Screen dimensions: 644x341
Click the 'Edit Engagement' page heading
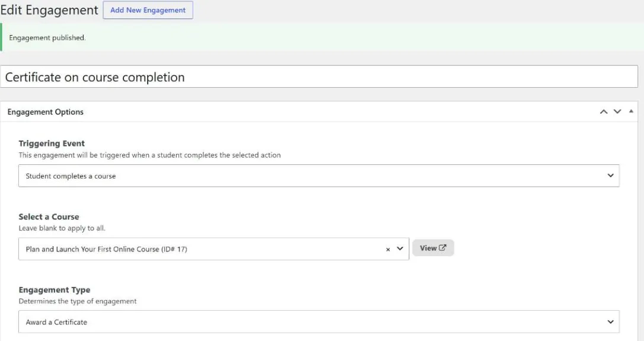tap(49, 10)
